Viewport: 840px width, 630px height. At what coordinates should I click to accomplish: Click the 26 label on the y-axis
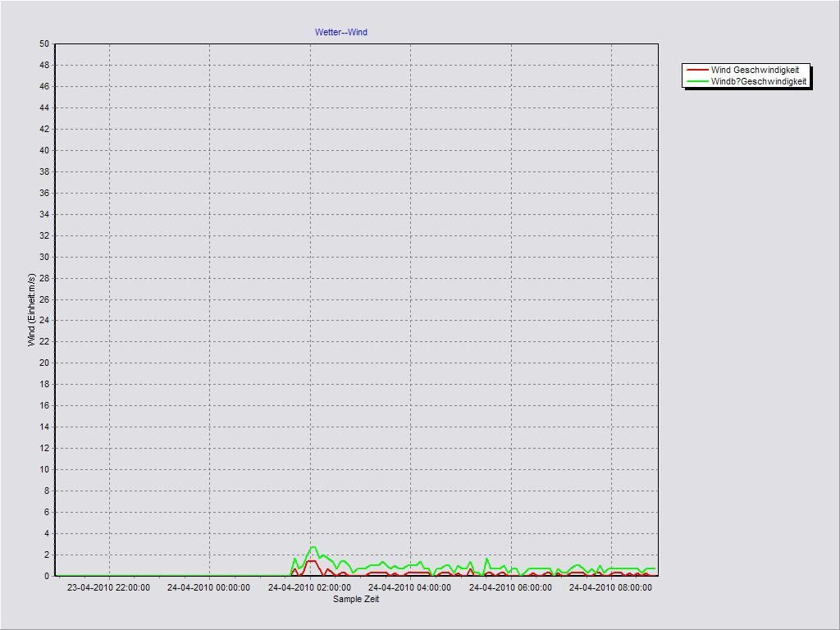(44, 299)
